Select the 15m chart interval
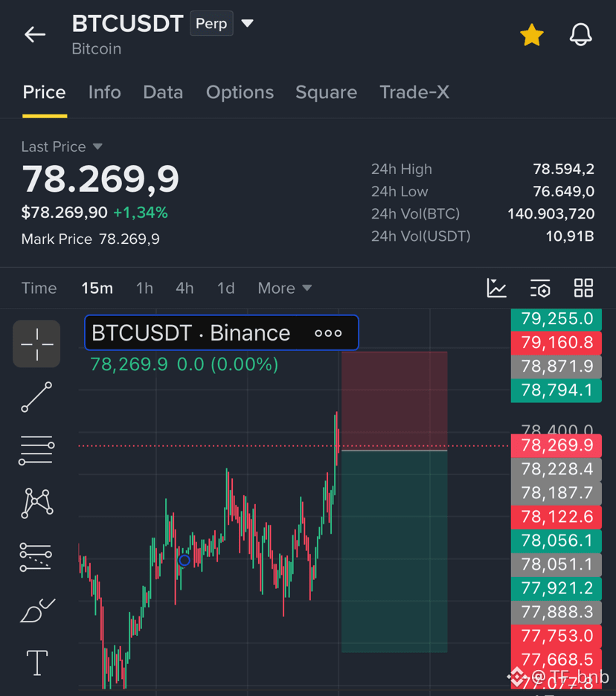Image resolution: width=616 pixels, height=696 pixels. pos(97,288)
